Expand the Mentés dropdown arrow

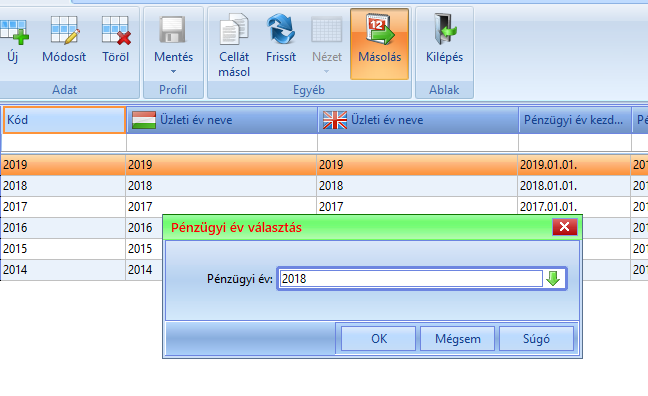click(173, 72)
